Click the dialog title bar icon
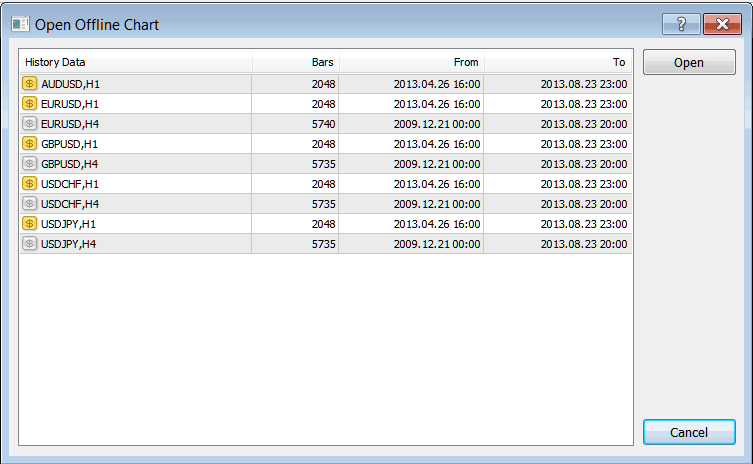753x464 pixels. tap(20, 24)
